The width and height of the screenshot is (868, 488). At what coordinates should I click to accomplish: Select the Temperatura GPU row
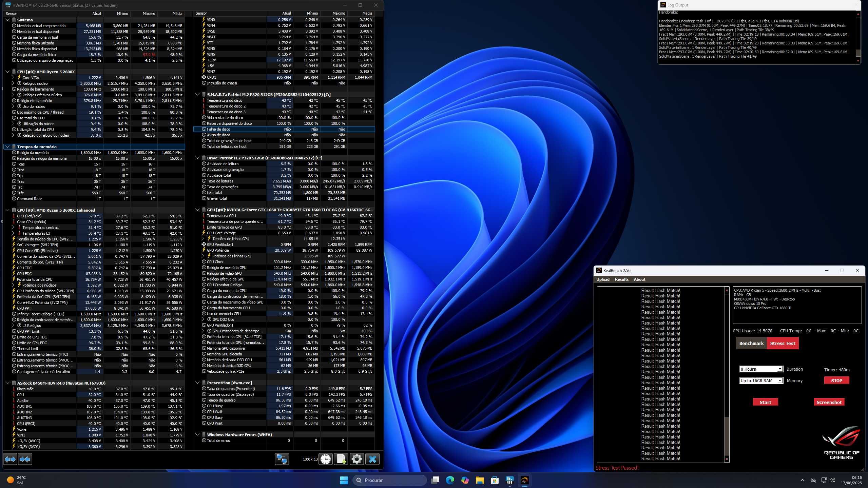coord(284,216)
